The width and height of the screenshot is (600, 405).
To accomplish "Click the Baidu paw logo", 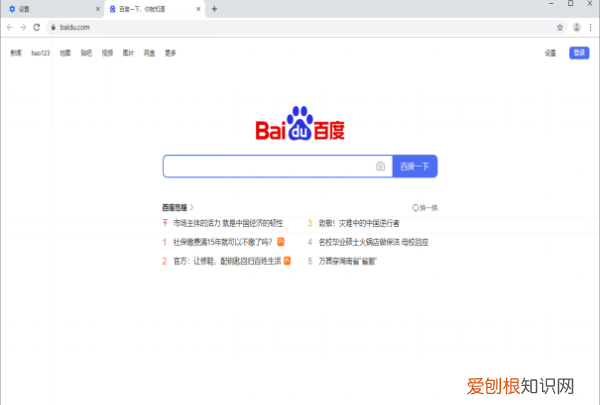I will tap(300, 123).
